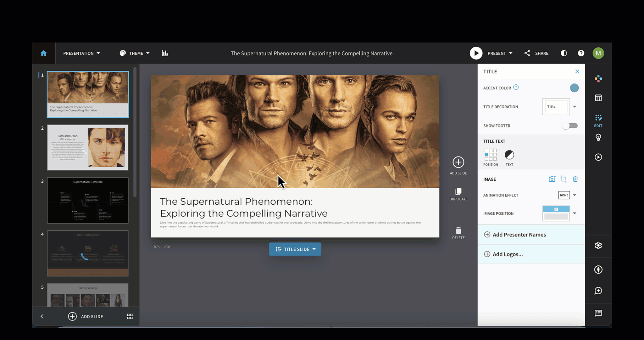Click the Image Position preview box

tap(556, 213)
